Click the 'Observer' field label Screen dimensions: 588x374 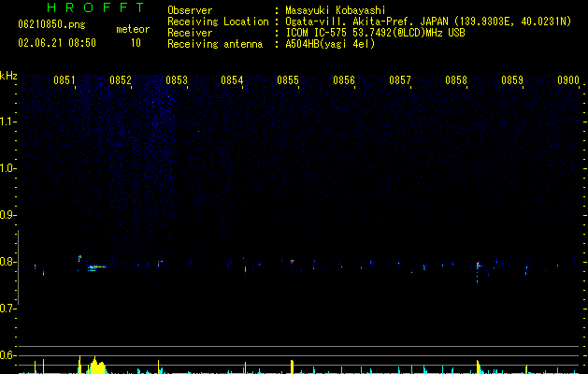pyautogui.click(x=190, y=10)
